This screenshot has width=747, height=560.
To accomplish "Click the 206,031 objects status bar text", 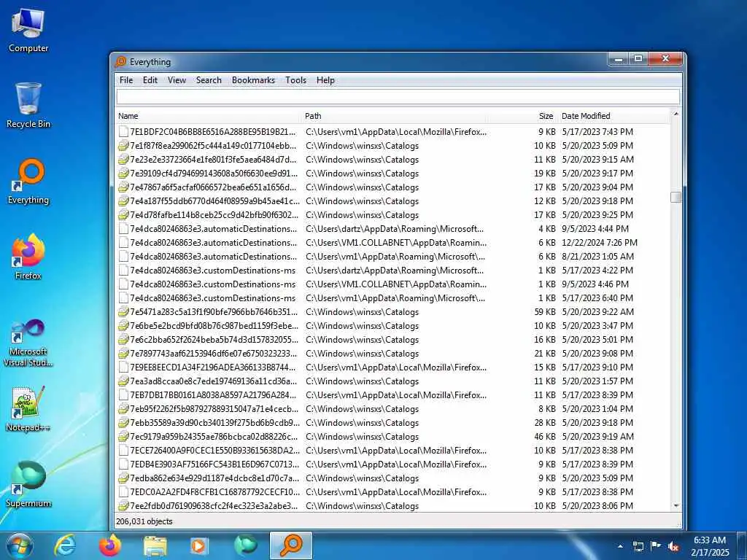I will pos(144,521).
